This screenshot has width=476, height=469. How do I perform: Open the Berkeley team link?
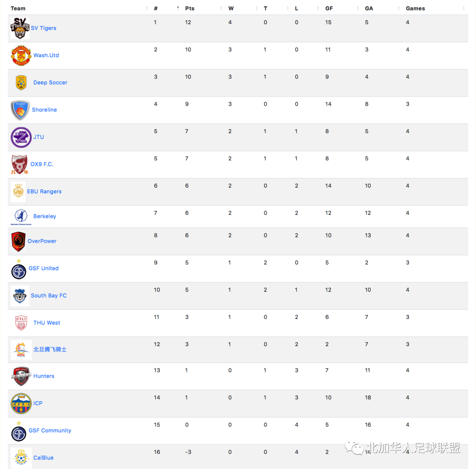[x=45, y=216]
